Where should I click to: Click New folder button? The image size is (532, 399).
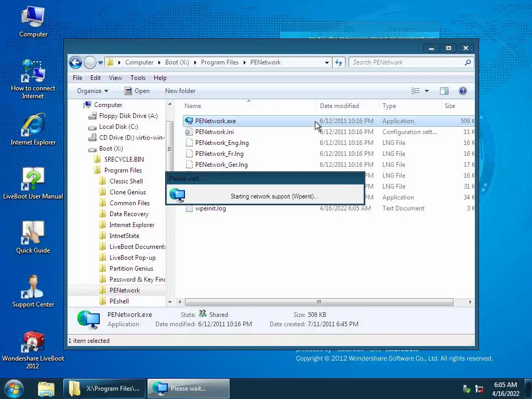tap(180, 91)
